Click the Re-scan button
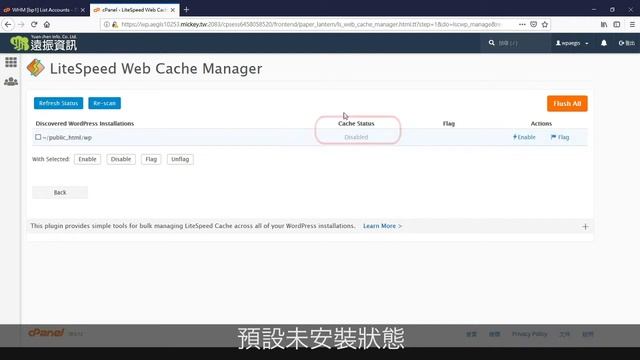Screen dimensions: 640x360 104,103
